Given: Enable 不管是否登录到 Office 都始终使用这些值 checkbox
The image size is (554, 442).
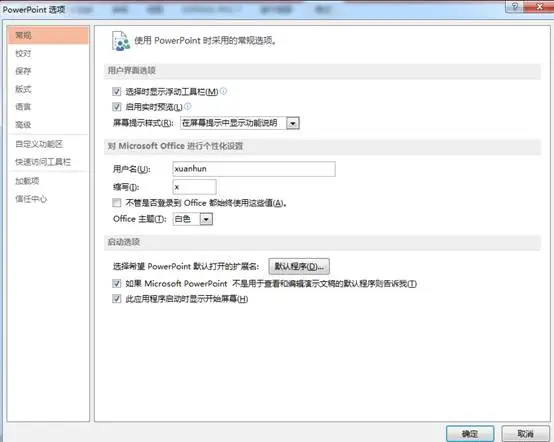Looking at the screenshot, I should coord(117,203).
